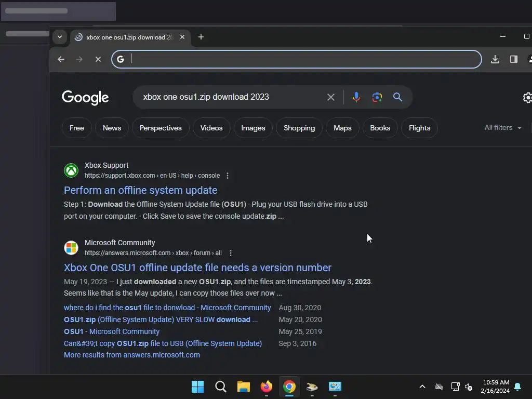Switch to Flights results
Image resolution: width=532 pixels, height=399 pixels.
coord(419,128)
